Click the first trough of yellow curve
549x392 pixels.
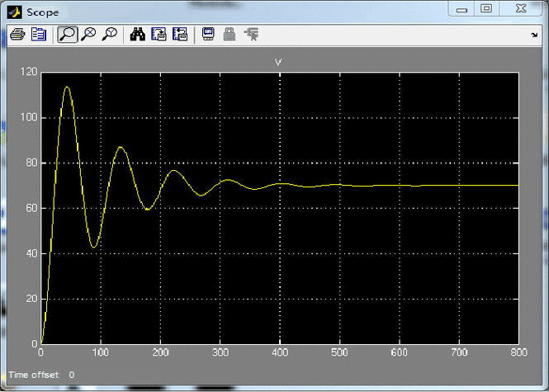point(93,247)
